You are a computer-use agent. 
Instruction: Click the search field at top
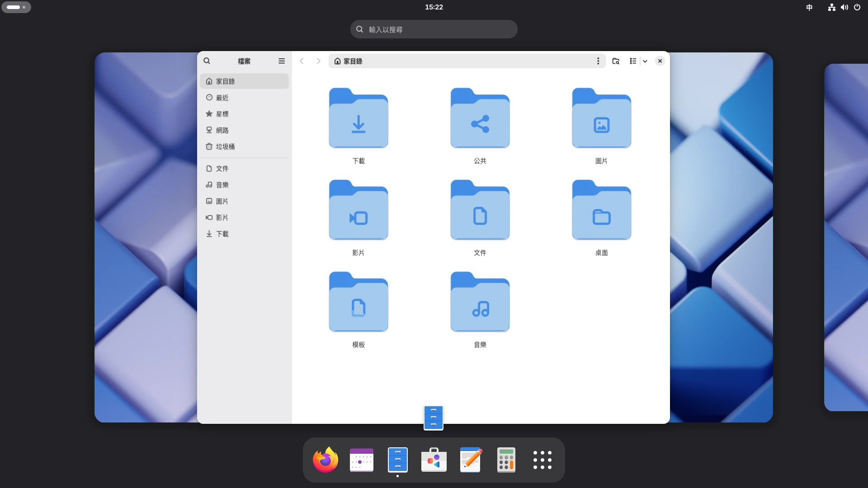(x=434, y=29)
